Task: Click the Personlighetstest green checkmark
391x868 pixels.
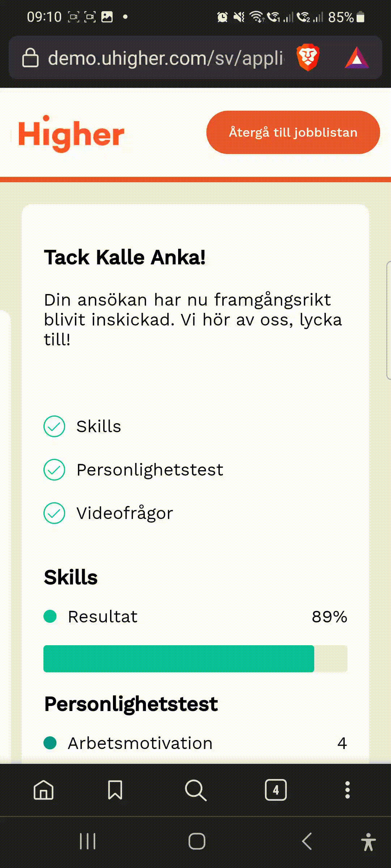Action: click(x=54, y=470)
